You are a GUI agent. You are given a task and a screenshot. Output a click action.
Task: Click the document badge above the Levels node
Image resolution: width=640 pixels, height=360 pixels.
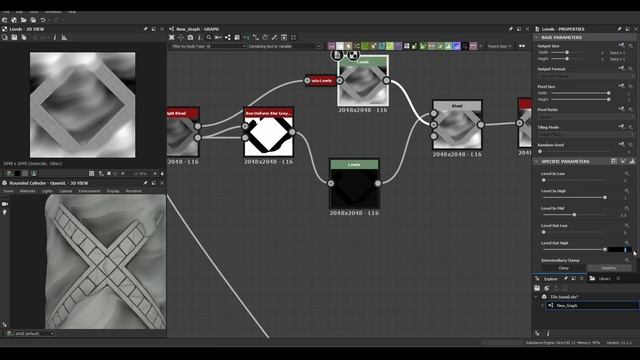337,55
